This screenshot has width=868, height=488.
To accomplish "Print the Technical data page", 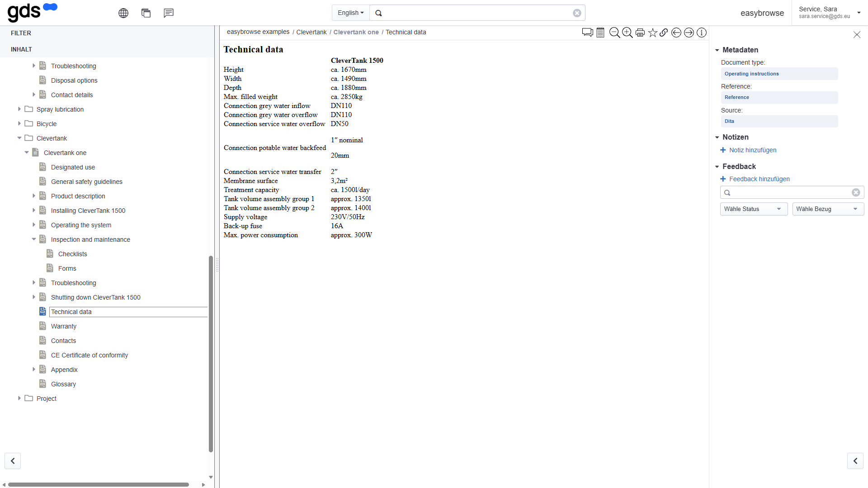I will 640,33.
